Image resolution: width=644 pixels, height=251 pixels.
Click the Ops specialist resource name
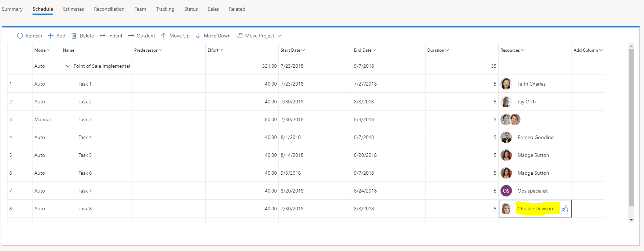(x=532, y=191)
